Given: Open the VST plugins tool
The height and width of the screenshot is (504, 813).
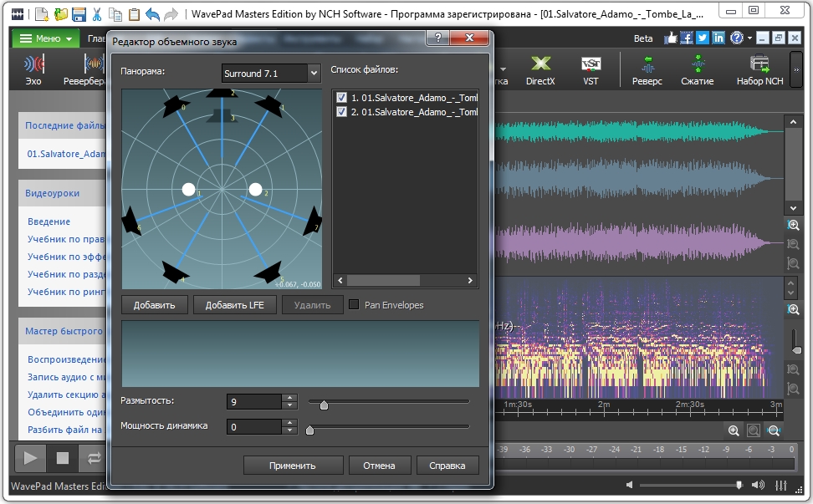Looking at the screenshot, I should click(x=591, y=70).
